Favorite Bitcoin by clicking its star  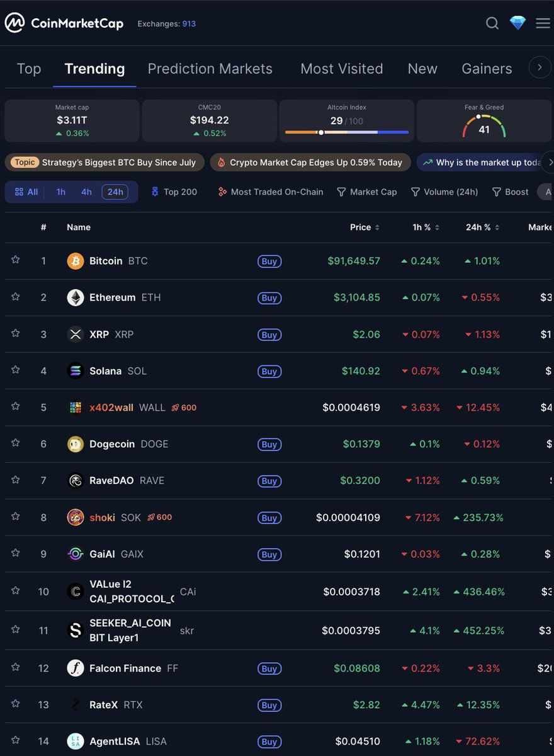15,260
